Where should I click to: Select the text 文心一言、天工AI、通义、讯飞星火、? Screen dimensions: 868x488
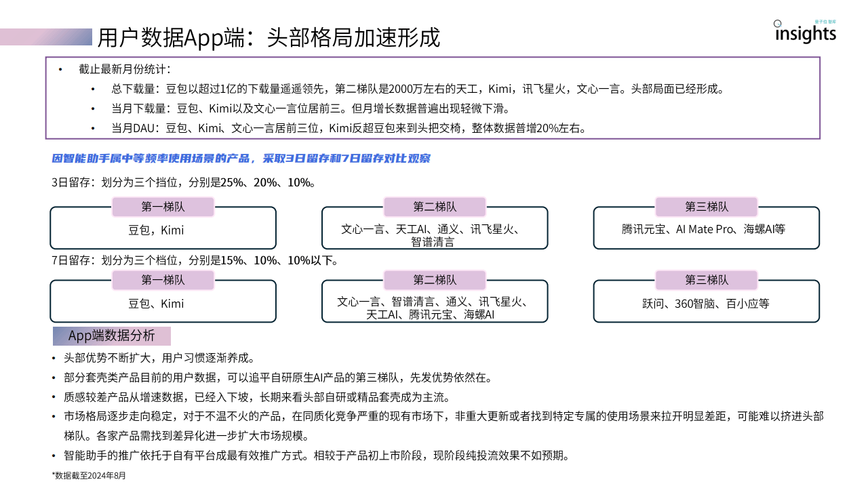[432, 229]
